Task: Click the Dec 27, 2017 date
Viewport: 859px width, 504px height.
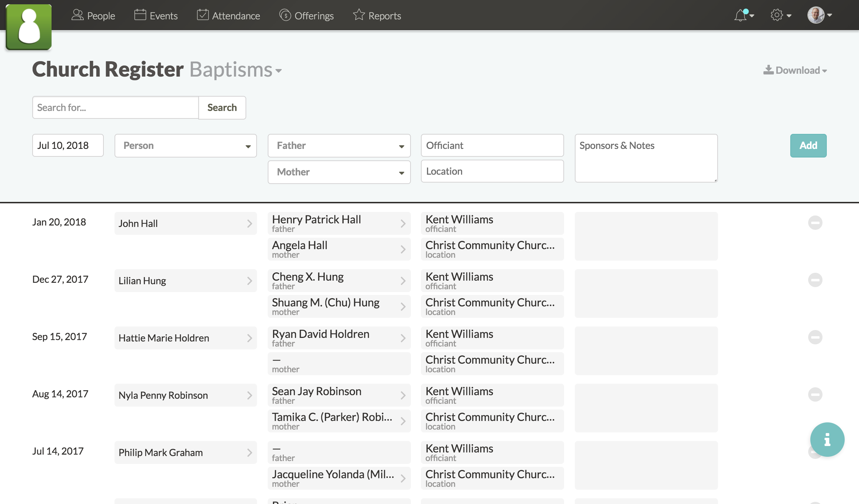Action: coord(60,279)
